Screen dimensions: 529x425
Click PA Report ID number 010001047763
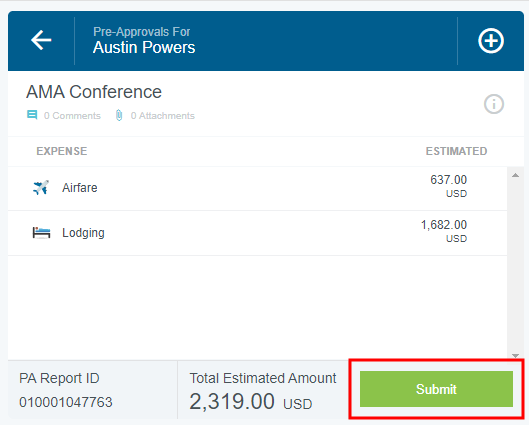pos(66,402)
